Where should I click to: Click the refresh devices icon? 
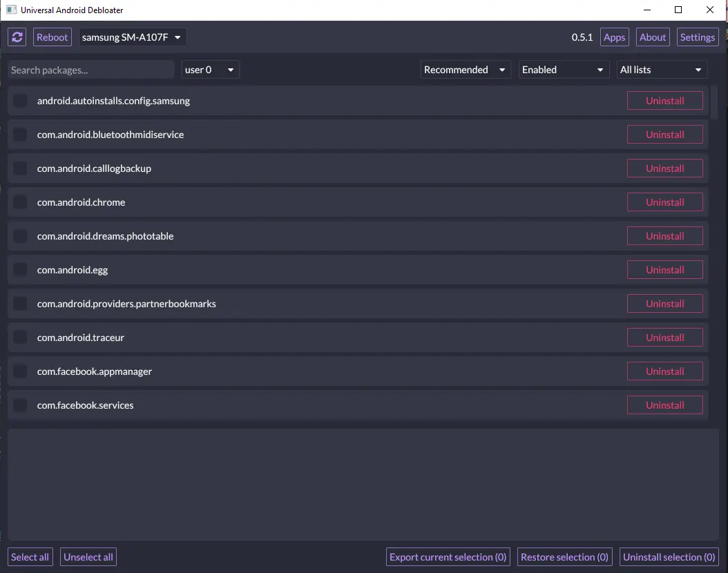coord(17,37)
